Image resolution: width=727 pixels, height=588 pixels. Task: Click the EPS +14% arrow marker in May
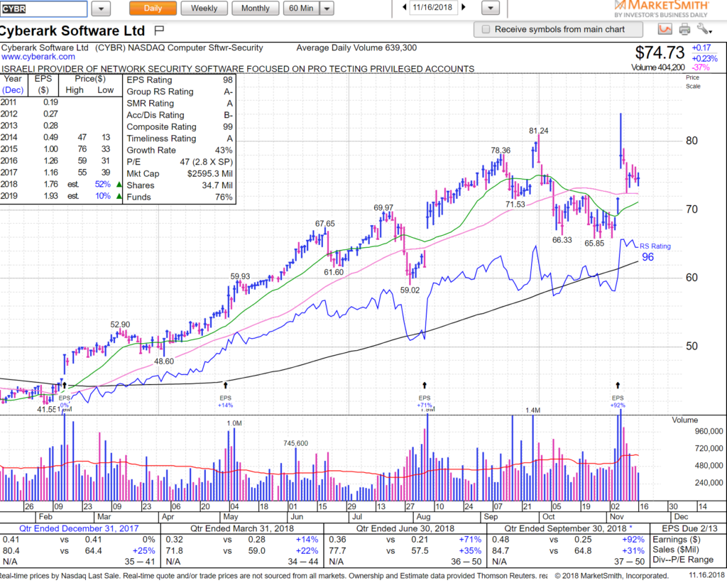click(x=225, y=386)
